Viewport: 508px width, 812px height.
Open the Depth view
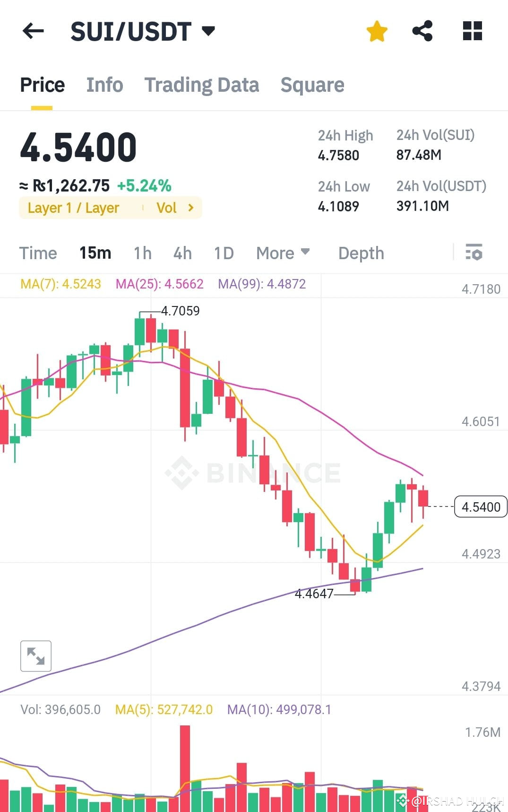(361, 253)
